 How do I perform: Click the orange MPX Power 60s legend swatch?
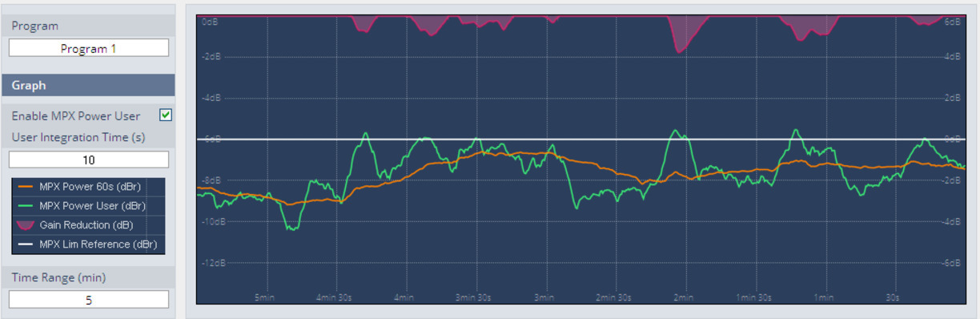(x=26, y=186)
